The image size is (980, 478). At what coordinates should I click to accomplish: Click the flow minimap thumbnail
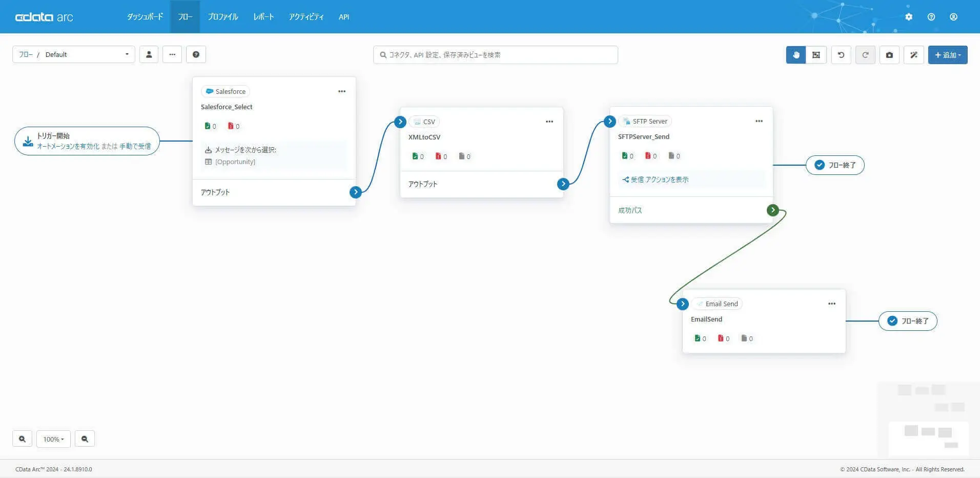[x=928, y=420]
